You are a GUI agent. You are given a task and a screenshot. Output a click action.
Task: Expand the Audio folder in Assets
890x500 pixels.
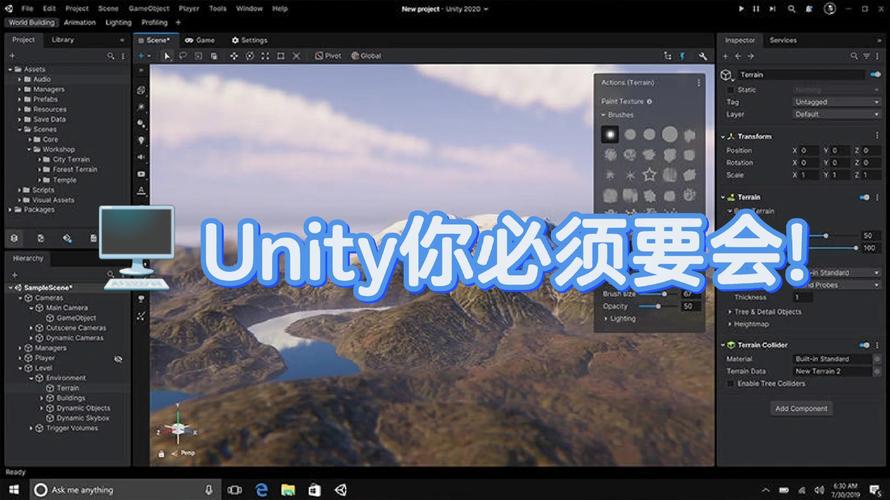click(x=19, y=79)
